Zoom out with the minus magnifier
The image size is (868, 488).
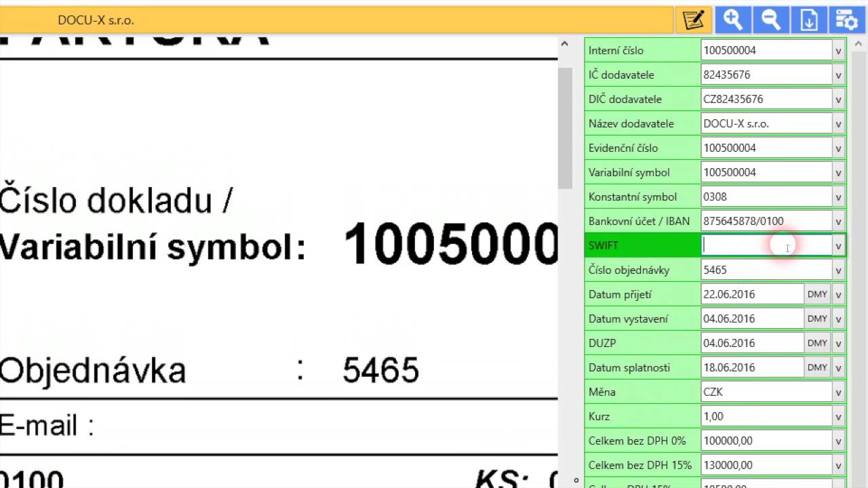[x=771, y=20]
